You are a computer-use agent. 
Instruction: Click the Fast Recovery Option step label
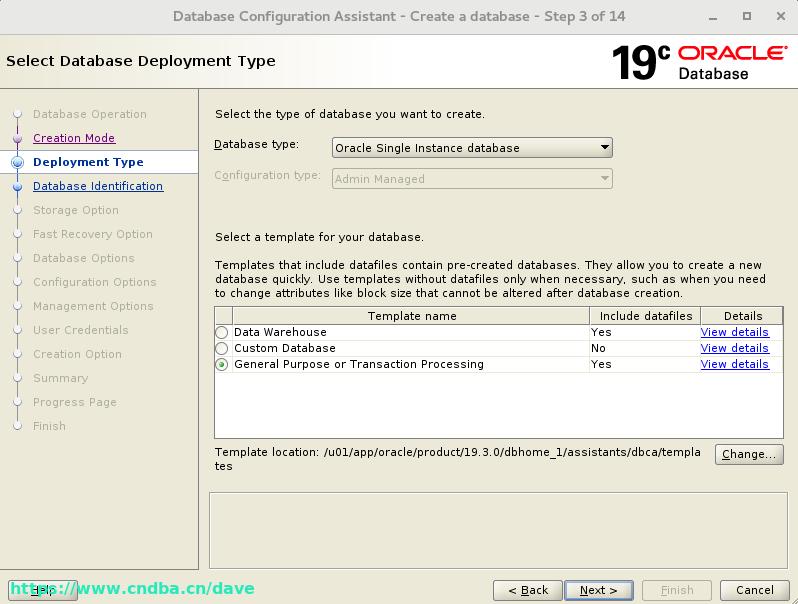pyautogui.click(x=93, y=234)
